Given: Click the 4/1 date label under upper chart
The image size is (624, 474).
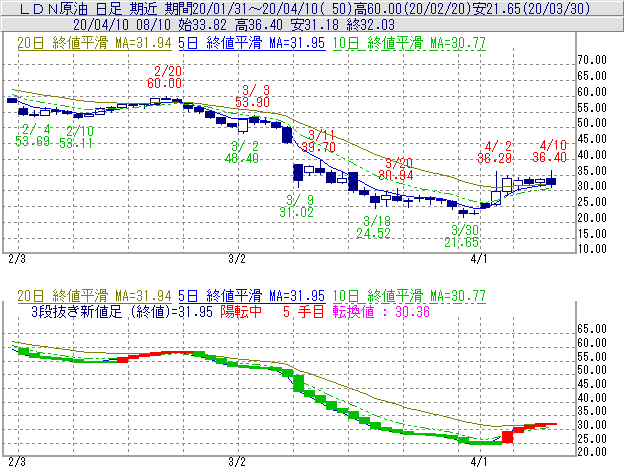Looking at the screenshot, I should pos(479,259).
